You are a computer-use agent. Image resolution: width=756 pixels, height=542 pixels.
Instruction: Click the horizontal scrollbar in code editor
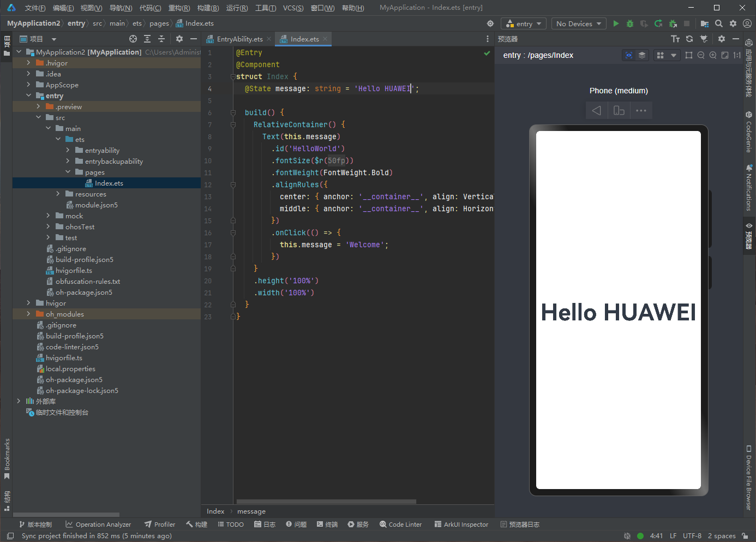pyautogui.click(x=326, y=502)
